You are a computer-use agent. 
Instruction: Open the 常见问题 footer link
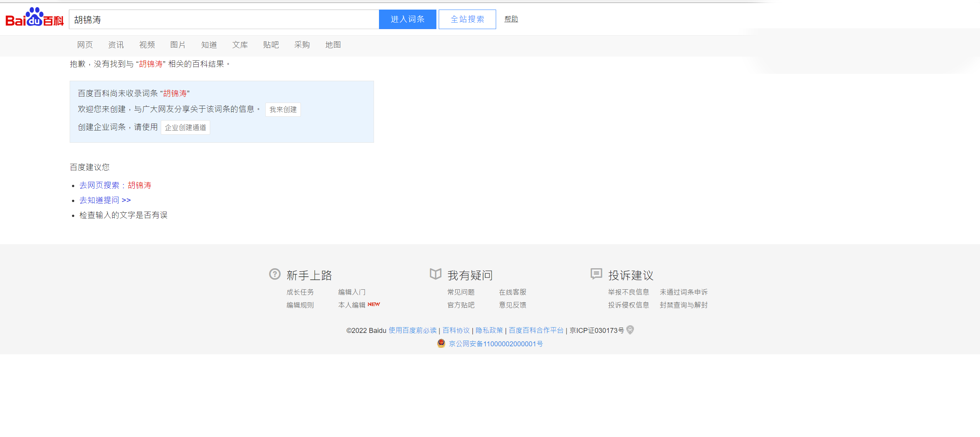(461, 292)
